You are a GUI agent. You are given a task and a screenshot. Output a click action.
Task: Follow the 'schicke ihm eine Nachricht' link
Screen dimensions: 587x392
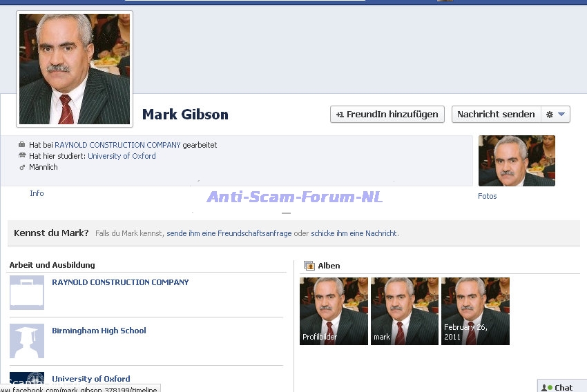(x=354, y=233)
